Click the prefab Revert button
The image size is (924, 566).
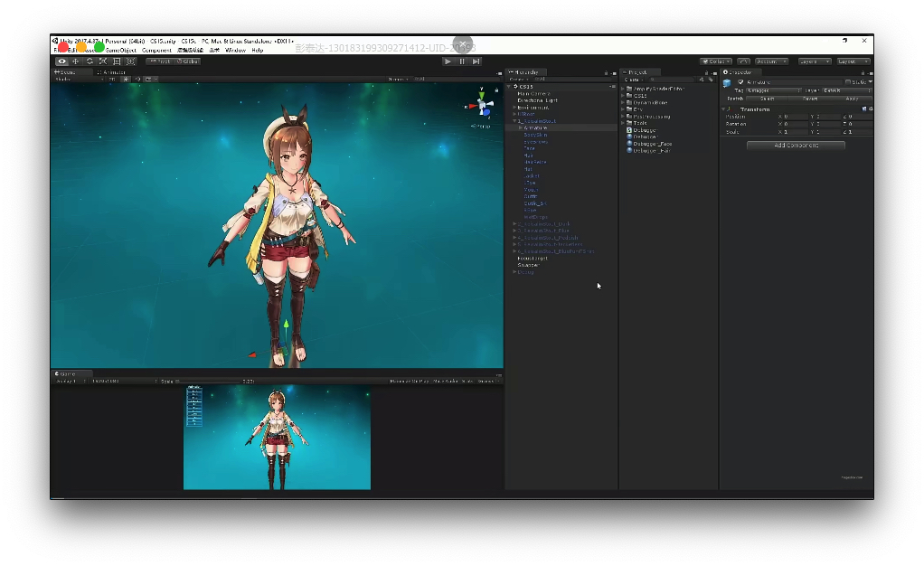point(810,99)
